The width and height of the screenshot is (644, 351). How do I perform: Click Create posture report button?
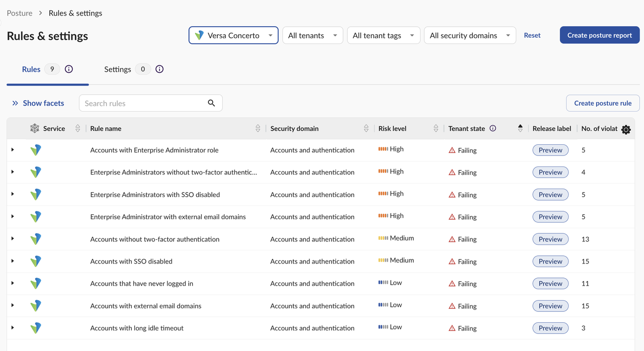pyautogui.click(x=599, y=35)
